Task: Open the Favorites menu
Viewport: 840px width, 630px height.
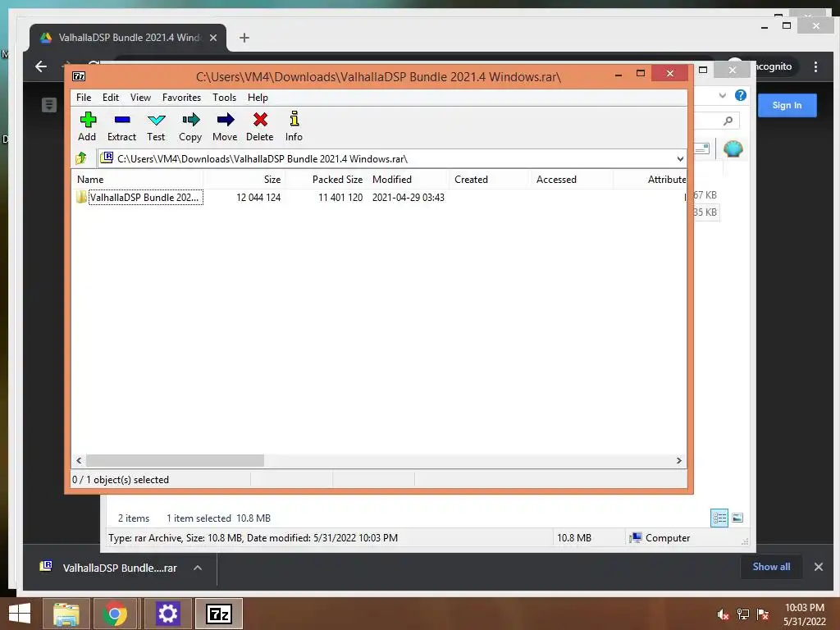Action: click(x=181, y=98)
